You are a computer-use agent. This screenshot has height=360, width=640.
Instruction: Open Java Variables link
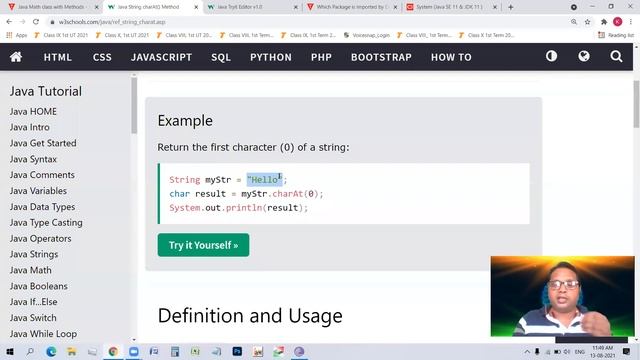[38, 191]
